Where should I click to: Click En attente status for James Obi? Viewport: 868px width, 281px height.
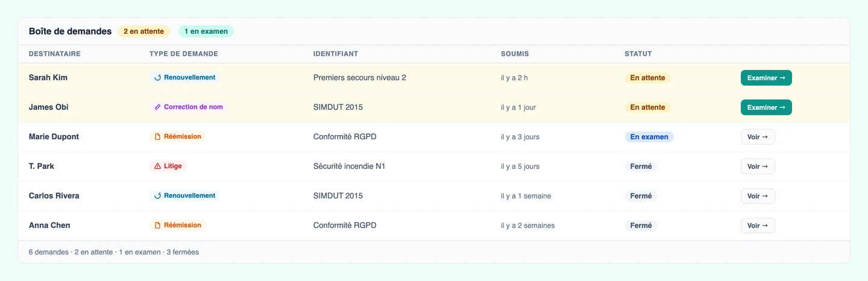click(x=648, y=107)
